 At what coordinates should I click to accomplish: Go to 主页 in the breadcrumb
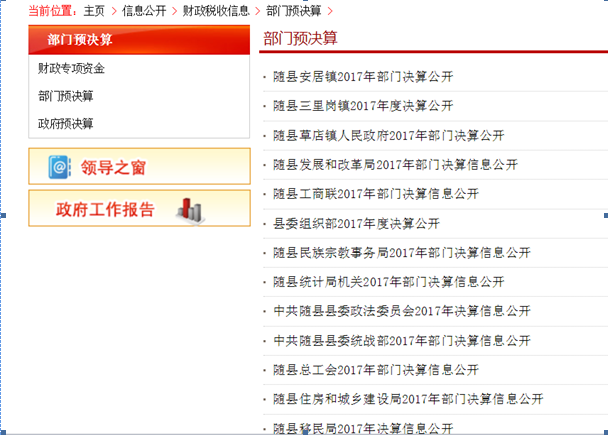click(x=94, y=10)
